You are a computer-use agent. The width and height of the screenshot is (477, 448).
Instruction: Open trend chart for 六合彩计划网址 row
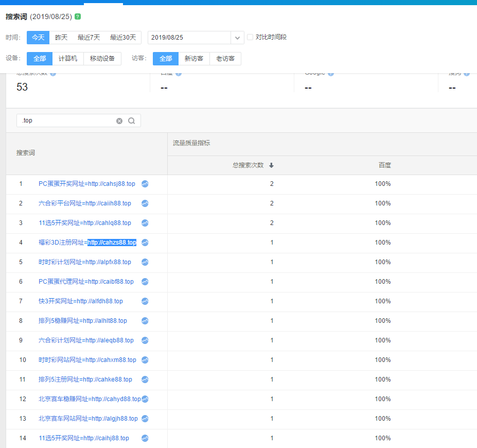click(145, 340)
